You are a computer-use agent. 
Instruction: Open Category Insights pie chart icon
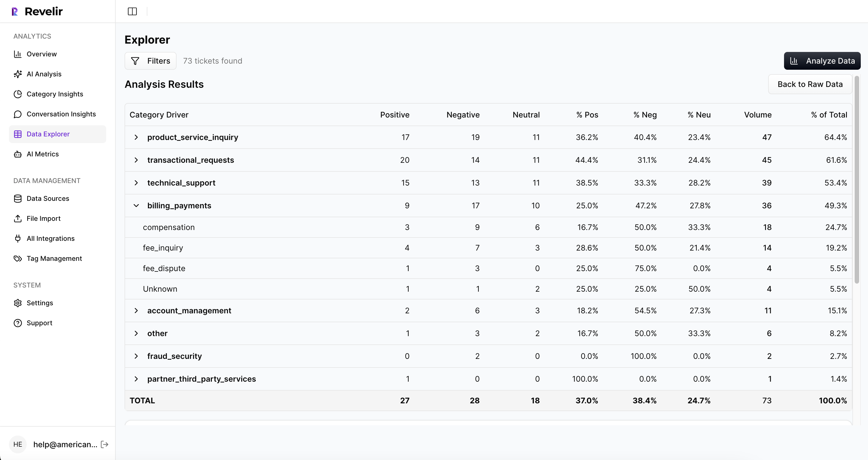point(18,94)
